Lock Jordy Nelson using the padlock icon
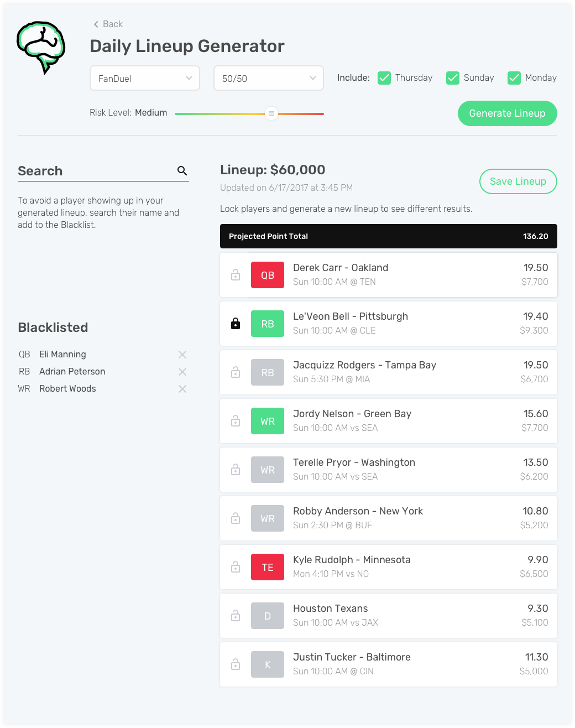The image size is (575, 728). click(x=236, y=420)
